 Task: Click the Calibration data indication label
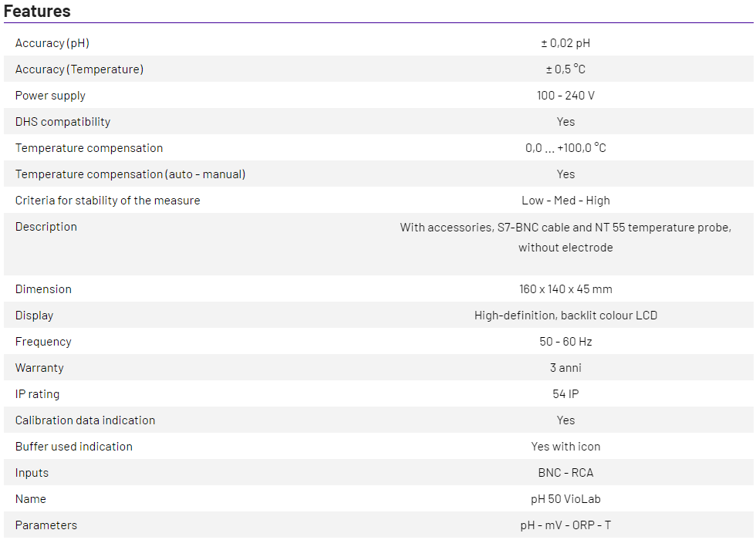(x=85, y=420)
